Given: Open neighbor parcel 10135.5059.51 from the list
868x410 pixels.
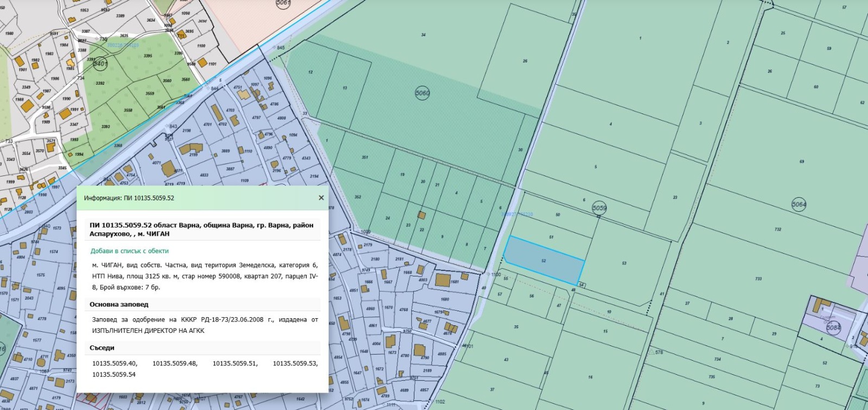Looking at the screenshot, I should pos(235,363).
